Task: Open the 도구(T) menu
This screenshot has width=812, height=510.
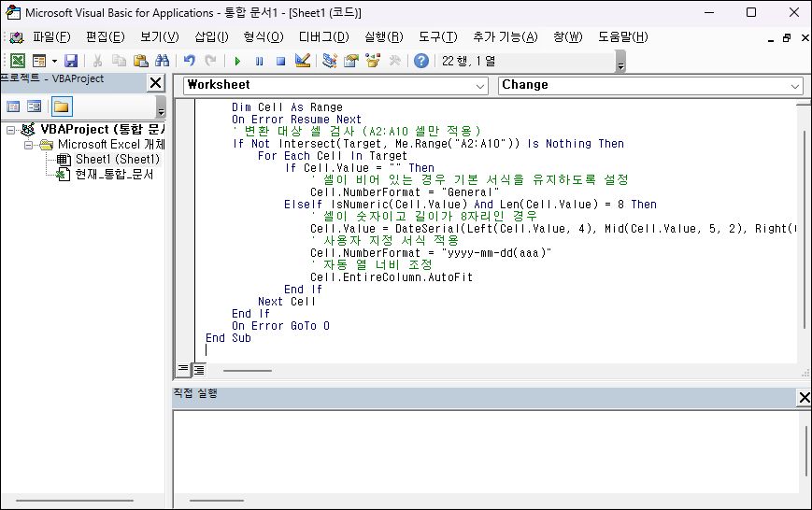Action: pos(438,36)
